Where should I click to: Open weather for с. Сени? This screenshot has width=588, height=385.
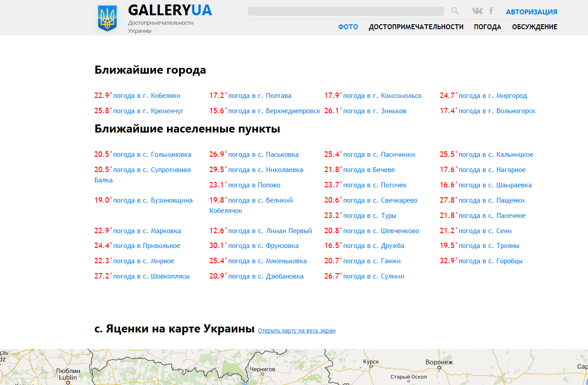point(485,231)
